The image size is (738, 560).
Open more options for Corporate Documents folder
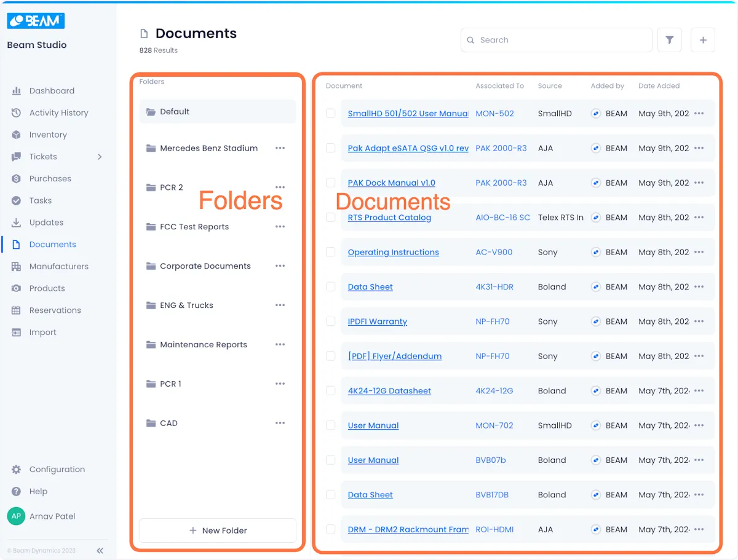coord(280,266)
